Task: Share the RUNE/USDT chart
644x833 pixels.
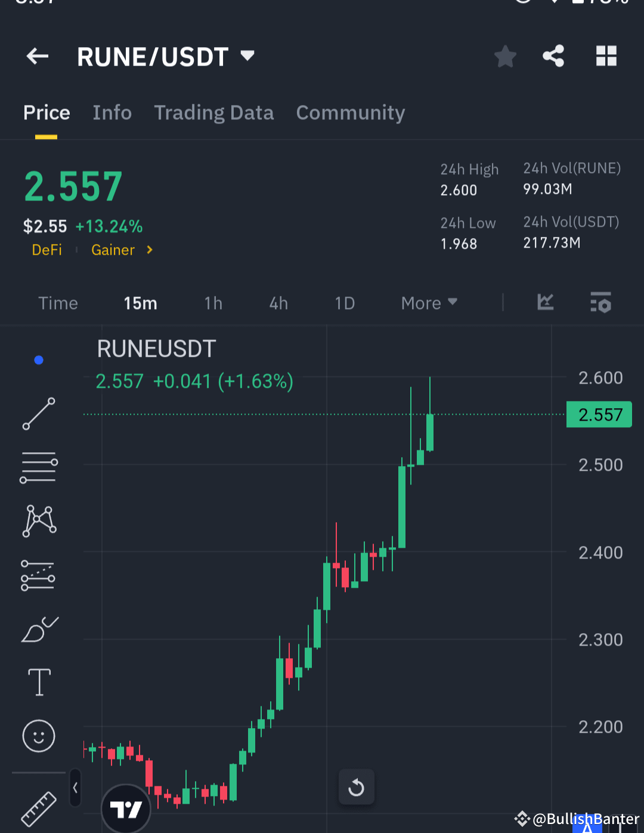Action: point(553,56)
